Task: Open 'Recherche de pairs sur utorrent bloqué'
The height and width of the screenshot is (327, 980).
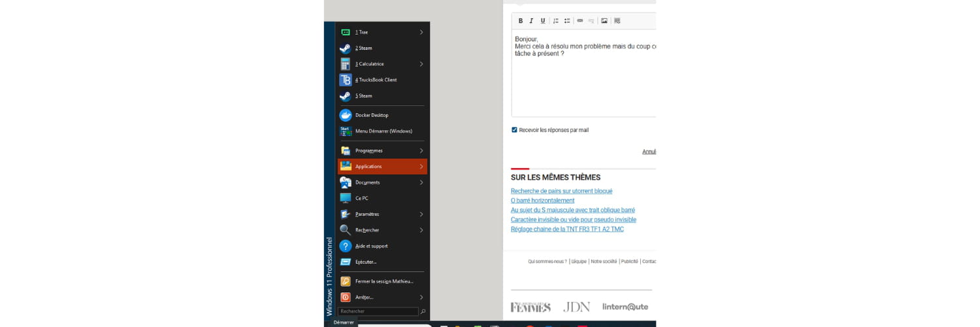Action: click(x=561, y=191)
